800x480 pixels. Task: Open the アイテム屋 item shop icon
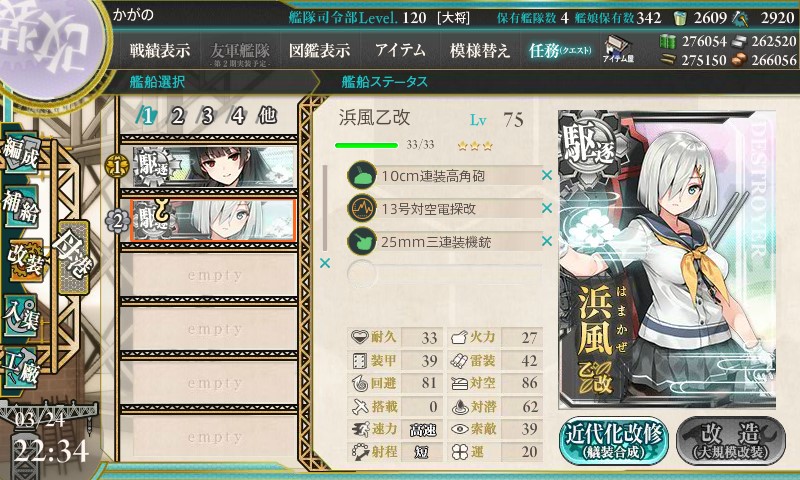click(x=618, y=49)
